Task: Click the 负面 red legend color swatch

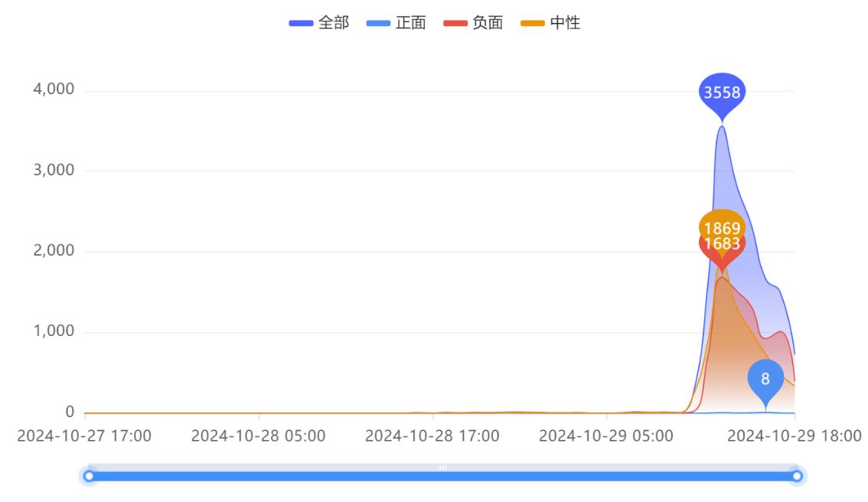Action: click(455, 23)
